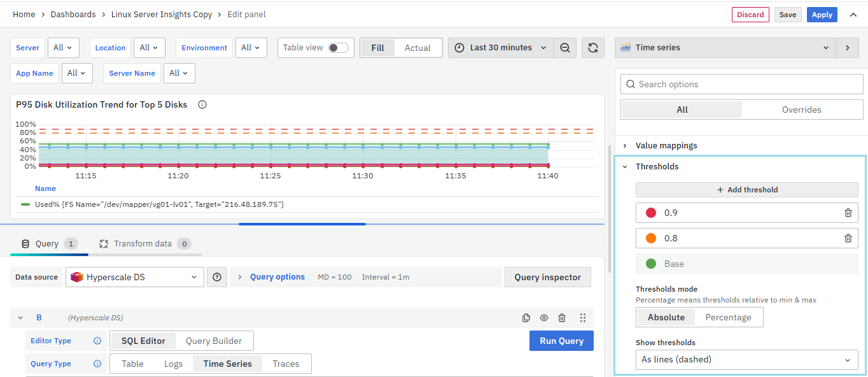Viewport: 868px width, 377px height.
Task: Click the zoom out time range icon
Action: [x=565, y=48]
